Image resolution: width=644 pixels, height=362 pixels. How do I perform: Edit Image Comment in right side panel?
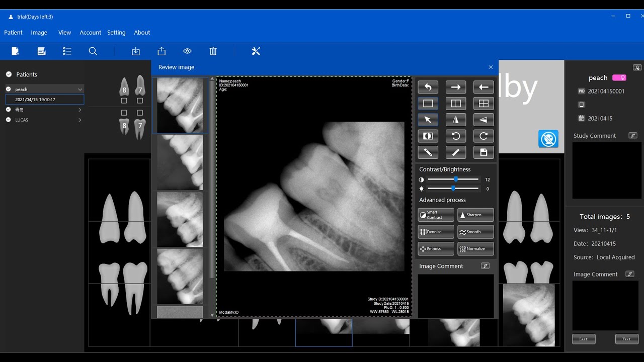(629, 274)
